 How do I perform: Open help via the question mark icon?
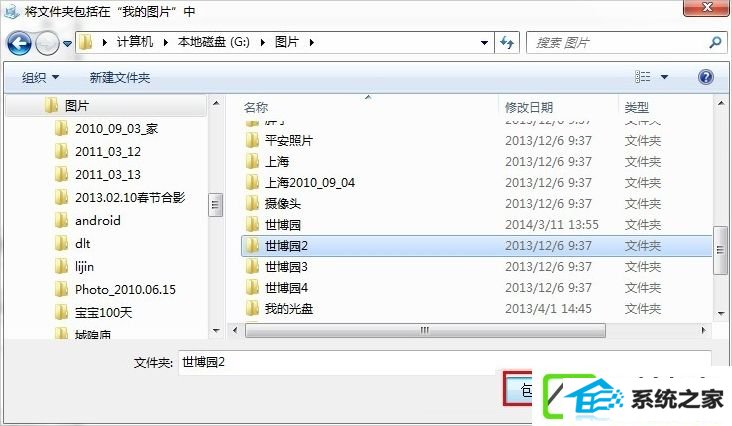[705, 77]
